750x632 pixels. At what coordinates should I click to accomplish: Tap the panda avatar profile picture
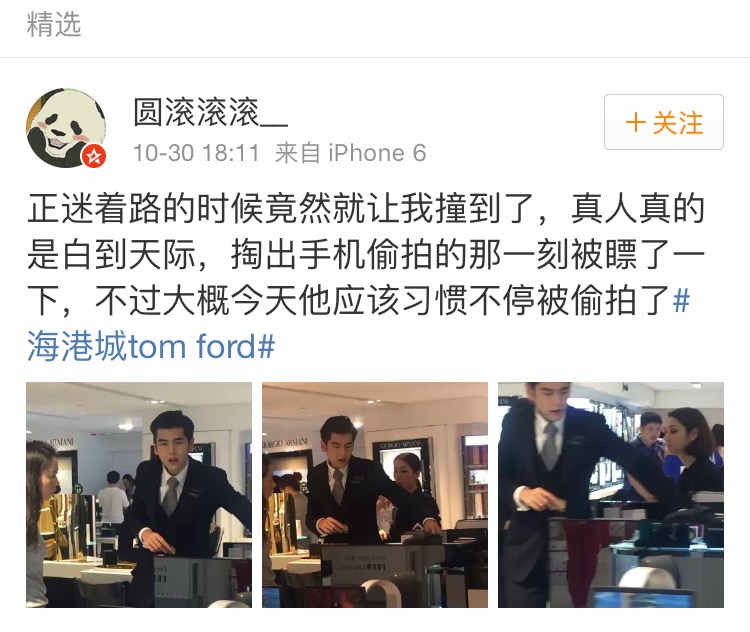pyautogui.click(x=66, y=128)
